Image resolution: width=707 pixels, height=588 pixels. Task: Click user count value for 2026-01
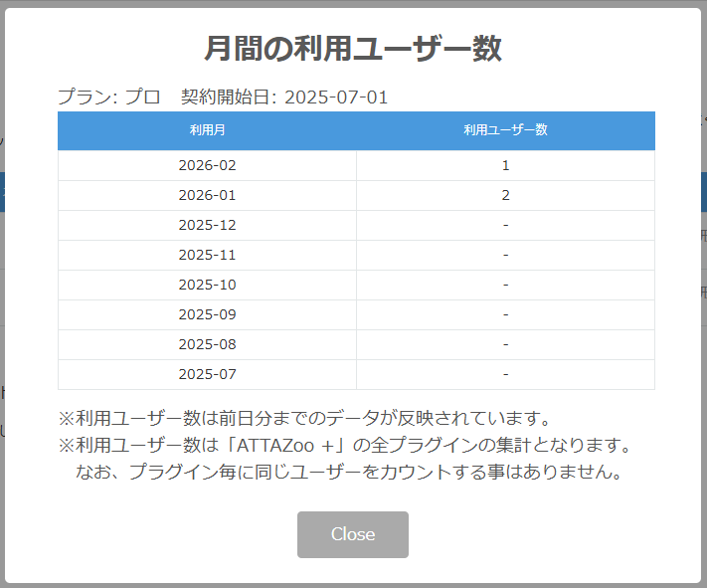tap(505, 195)
